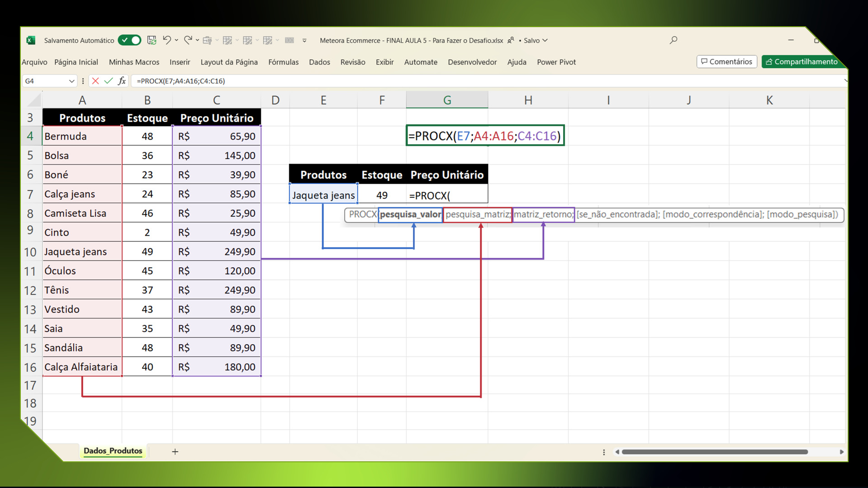Screen dimensions: 868x488
Task: Open the Inserir tab
Action: 180,62
